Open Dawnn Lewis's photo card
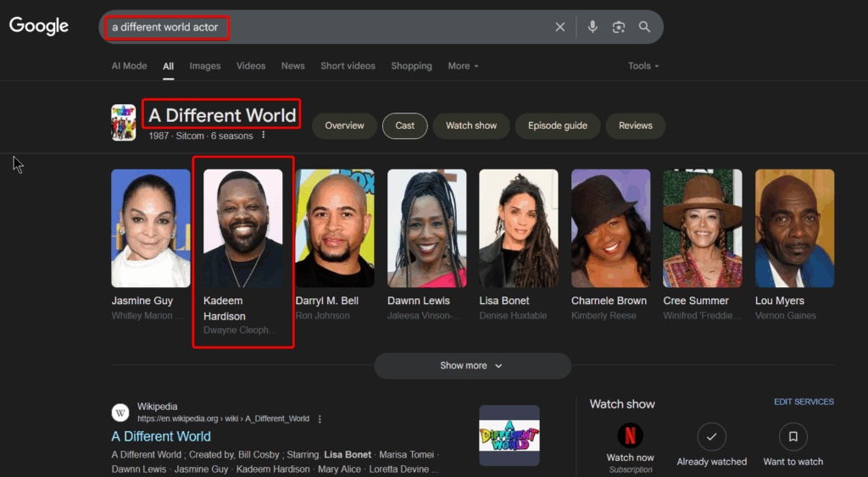This screenshot has height=477, width=868. click(427, 228)
